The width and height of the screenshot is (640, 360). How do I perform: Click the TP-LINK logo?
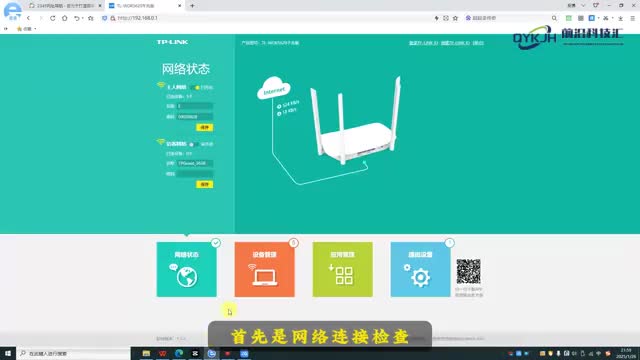tap(172, 42)
